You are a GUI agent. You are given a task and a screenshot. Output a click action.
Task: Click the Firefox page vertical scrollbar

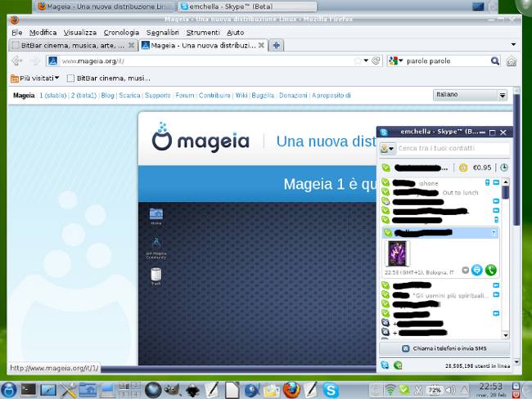pos(516,159)
